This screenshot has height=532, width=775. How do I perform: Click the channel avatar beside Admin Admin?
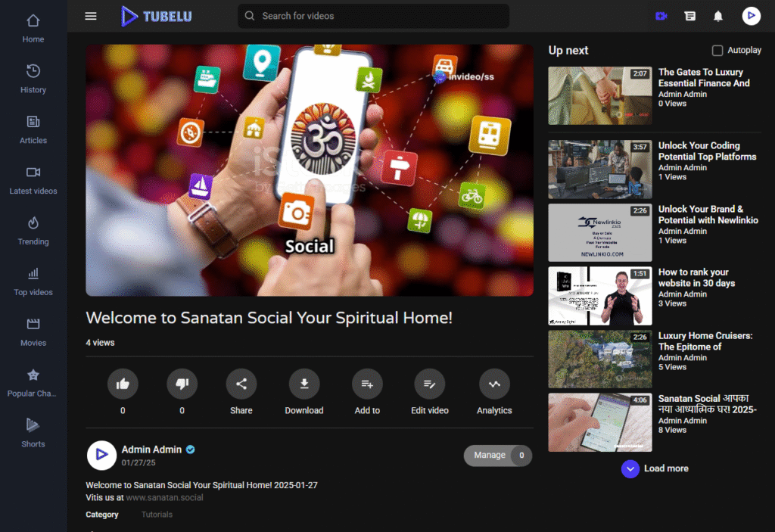point(101,455)
